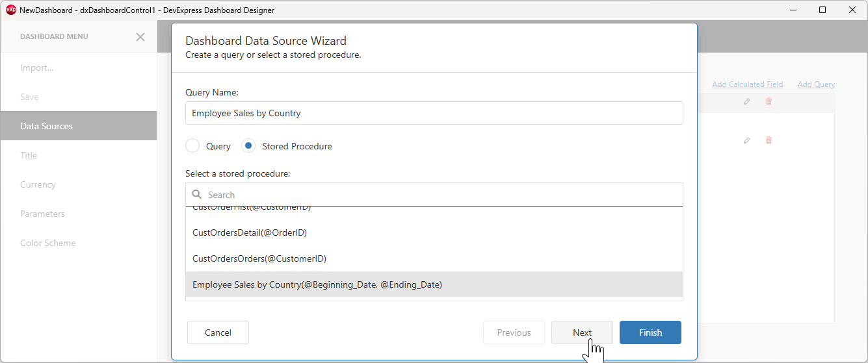Click the Finish button
Image resolution: width=868 pixels, height=363 pixels.
click(650, 332)
